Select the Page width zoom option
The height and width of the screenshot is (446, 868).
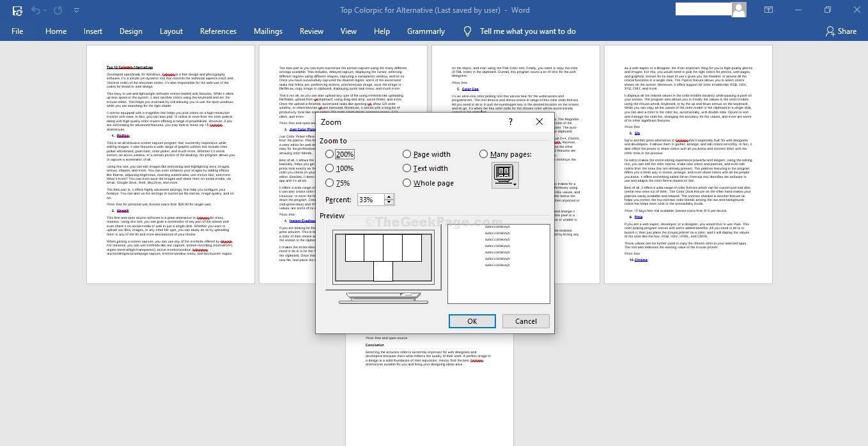tap(407, 154)
